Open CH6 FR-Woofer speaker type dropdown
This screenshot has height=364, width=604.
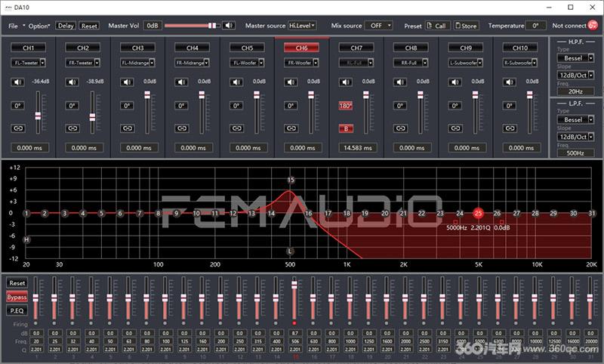coord(301,63)
